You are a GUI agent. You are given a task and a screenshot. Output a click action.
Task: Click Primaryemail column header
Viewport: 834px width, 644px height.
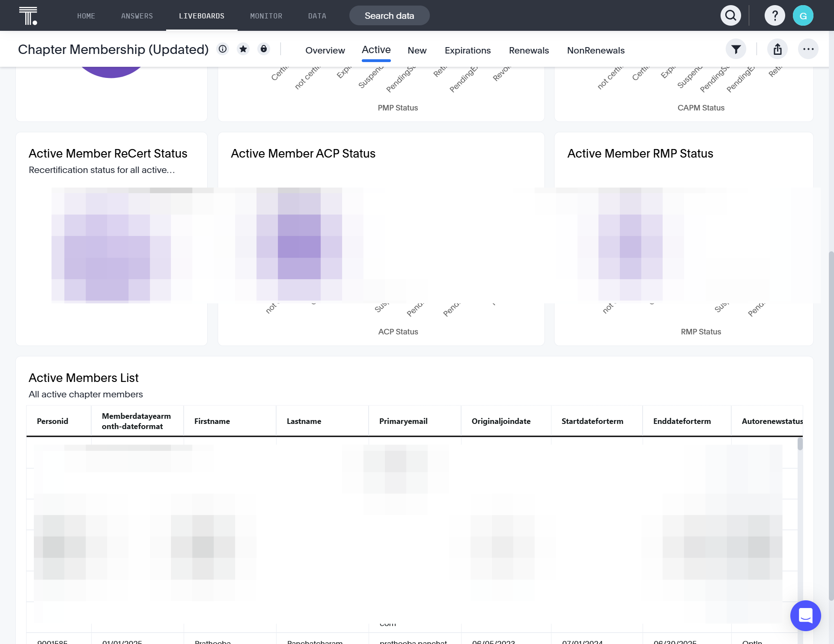coord(415,421)
